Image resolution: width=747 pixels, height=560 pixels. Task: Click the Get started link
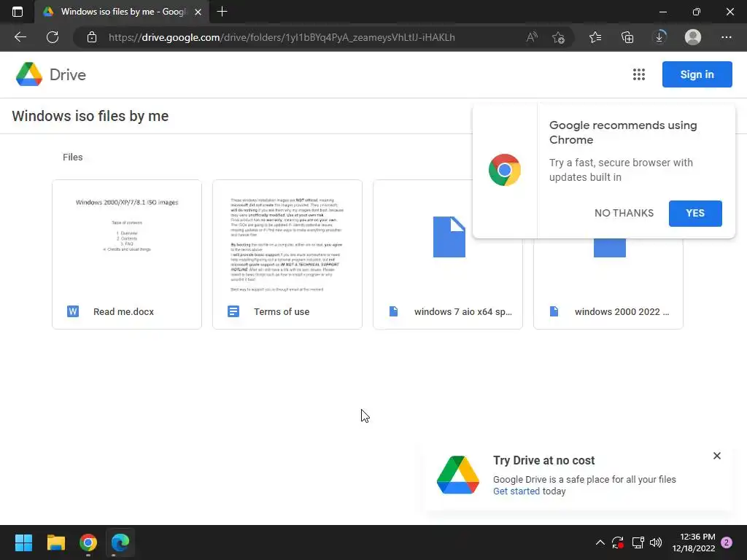[516, 491]
